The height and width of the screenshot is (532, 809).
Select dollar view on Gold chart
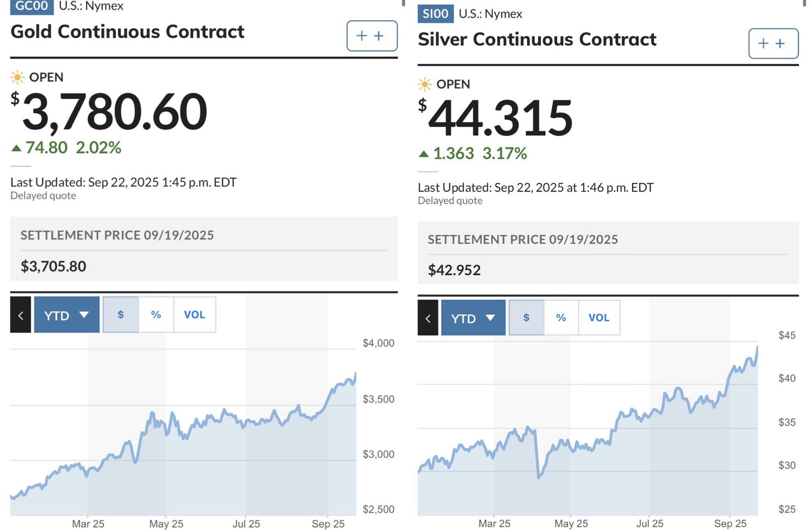(121, 315)
